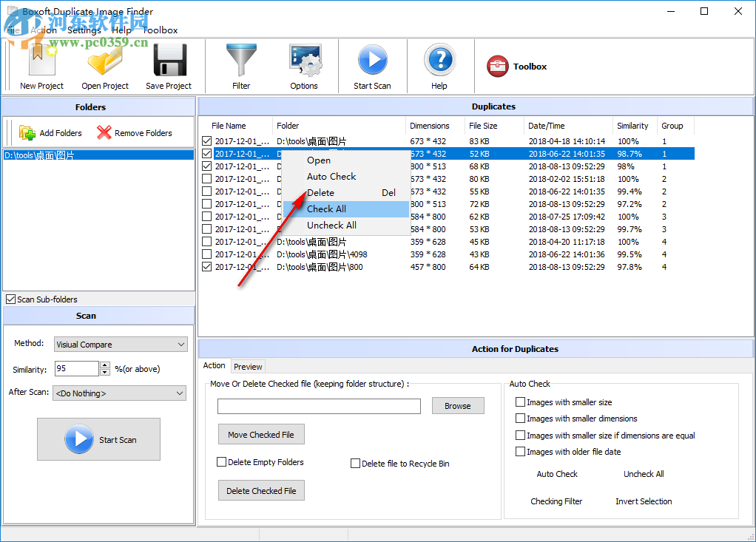This screenshot has height=542, width=756.
Task: Open the Filter tool
Action: [241, 66]
